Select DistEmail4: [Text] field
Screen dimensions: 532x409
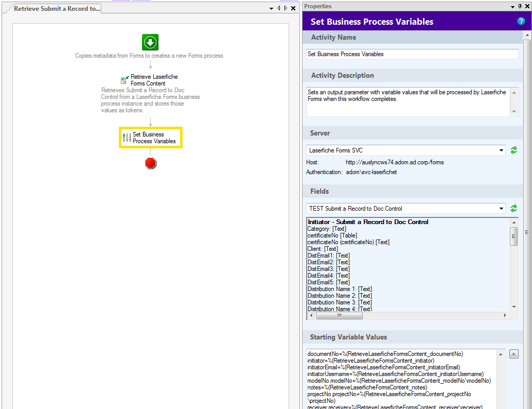[x=328, y=276]
